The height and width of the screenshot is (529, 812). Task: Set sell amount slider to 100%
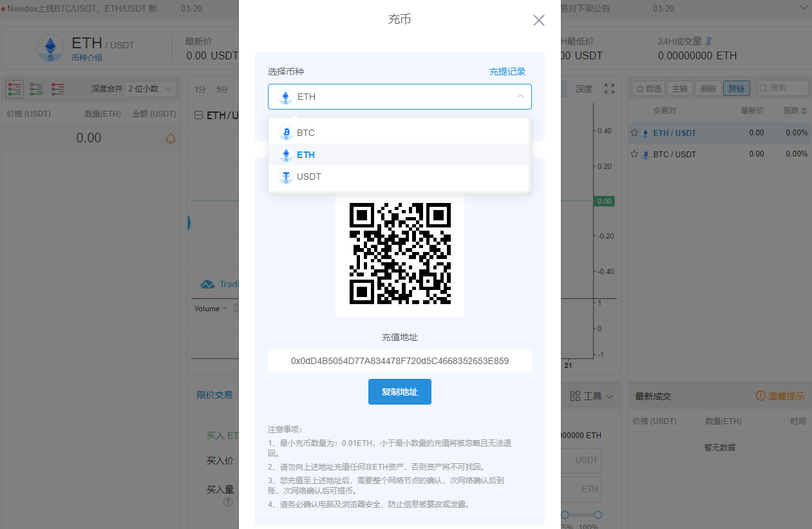tap(598, 514)
